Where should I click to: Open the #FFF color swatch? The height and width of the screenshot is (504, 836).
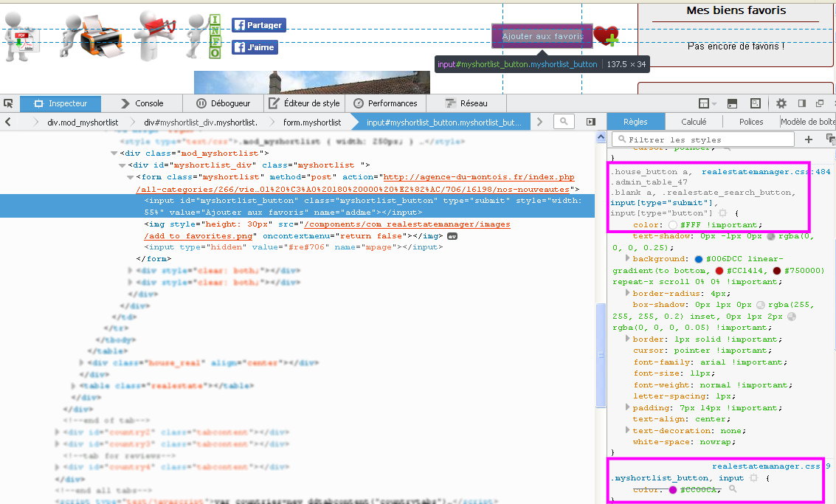[x=673, y=225]
